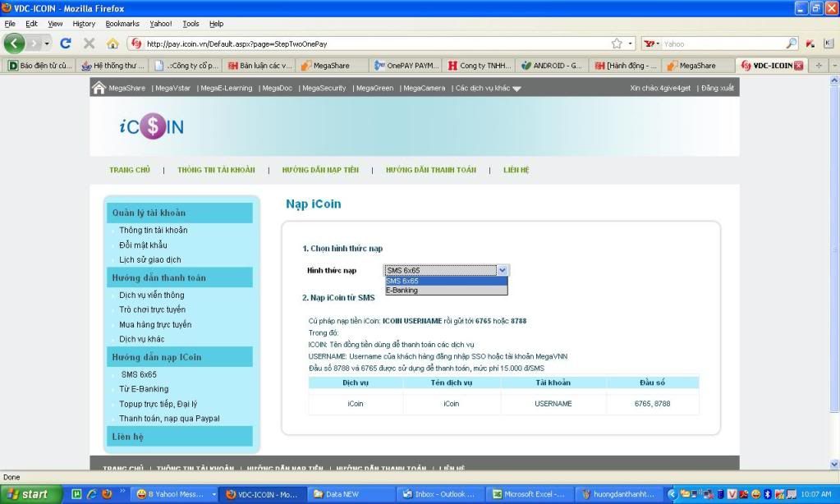The height and width of the screenshot is (504, 840).
Task: Open 'Mua hàng trực tuyến' sidebar item
Action: 155,324
